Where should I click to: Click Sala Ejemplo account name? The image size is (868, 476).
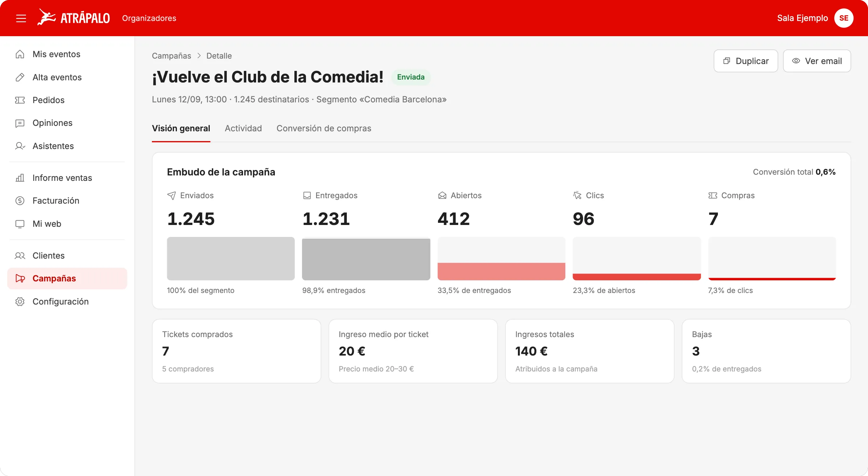(x=803, y=18)
